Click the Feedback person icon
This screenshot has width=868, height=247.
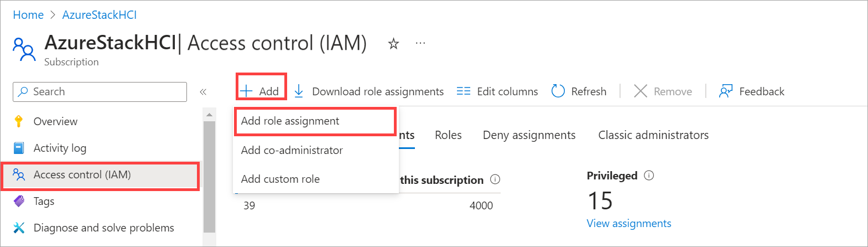coord(726,91)
